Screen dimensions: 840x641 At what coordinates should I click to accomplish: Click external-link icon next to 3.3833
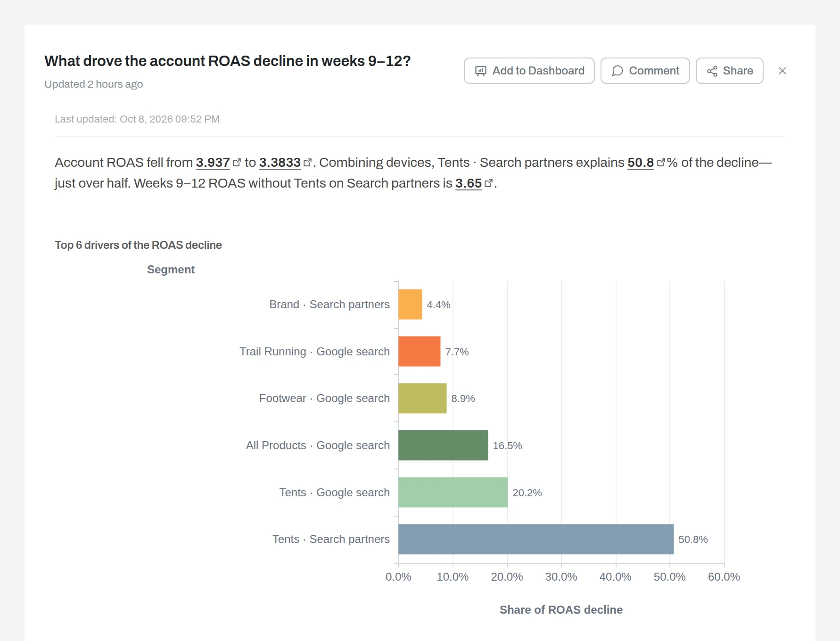click(x=307, y=163)
